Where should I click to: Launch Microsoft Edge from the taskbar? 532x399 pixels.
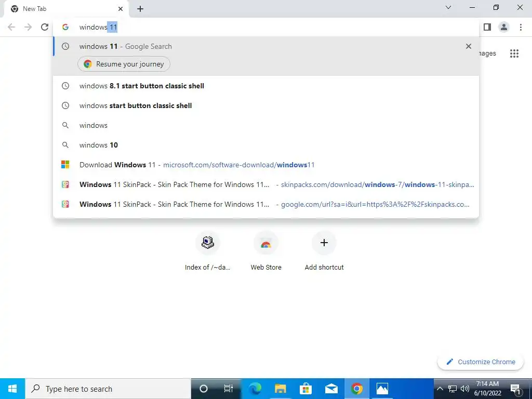click(255, 389)
